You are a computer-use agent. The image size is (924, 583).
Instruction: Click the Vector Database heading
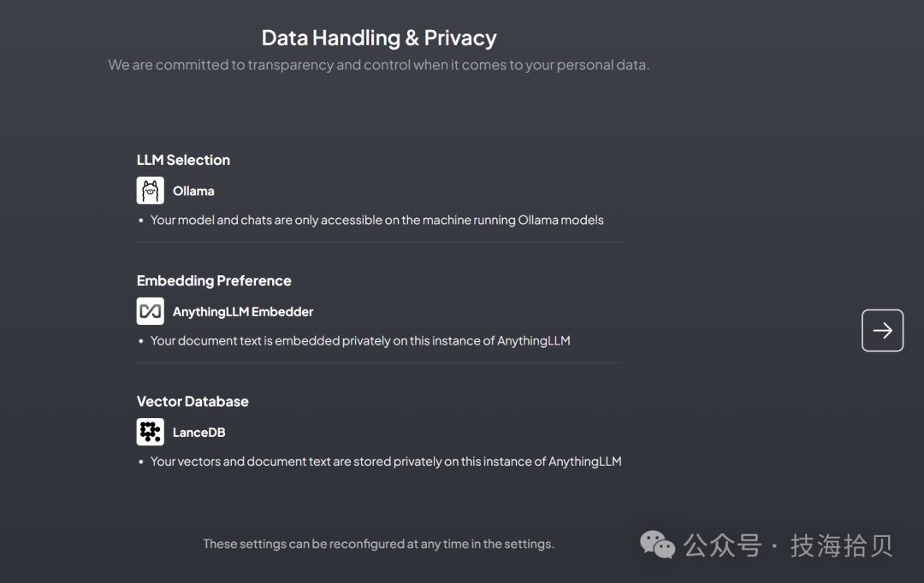coord(192,401)
